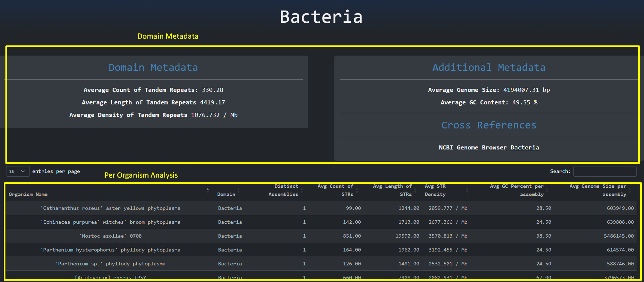Click Avg Genome Size per assembly sort arrows

click(x=629, y=190)
